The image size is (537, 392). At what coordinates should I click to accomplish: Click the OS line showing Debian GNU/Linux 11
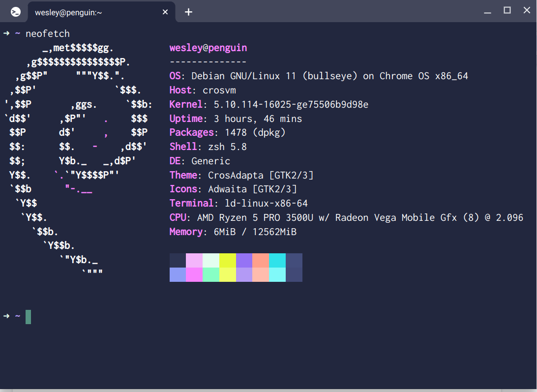click(319, 76)
